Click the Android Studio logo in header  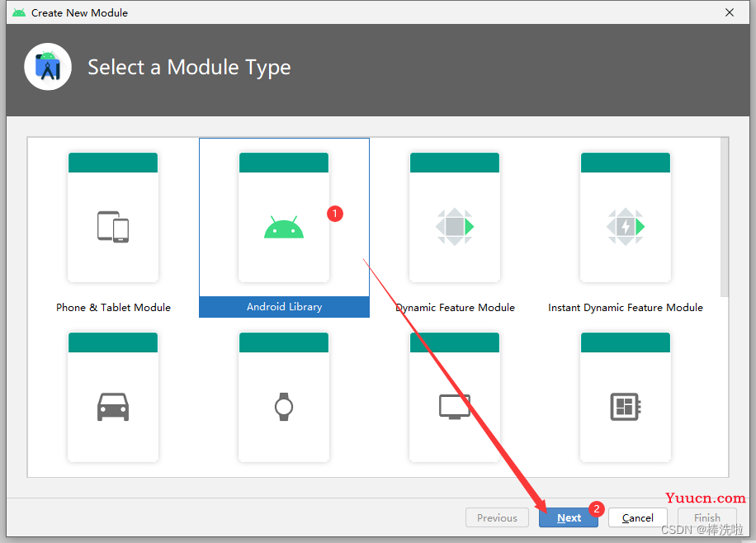pyautogui.click(x=48, y=67)
